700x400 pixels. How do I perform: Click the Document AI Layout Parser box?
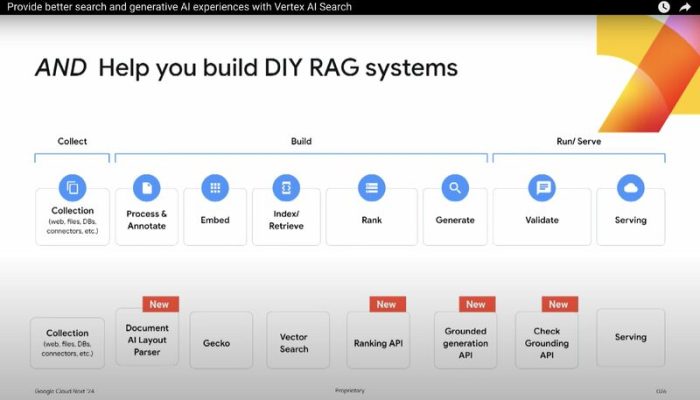coord(147,339)
